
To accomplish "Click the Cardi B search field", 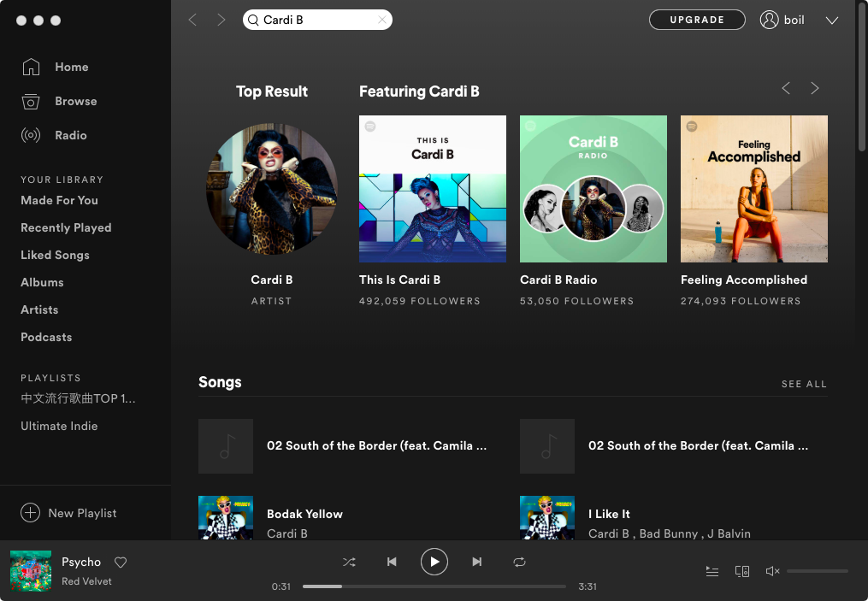I will (317, 20).
